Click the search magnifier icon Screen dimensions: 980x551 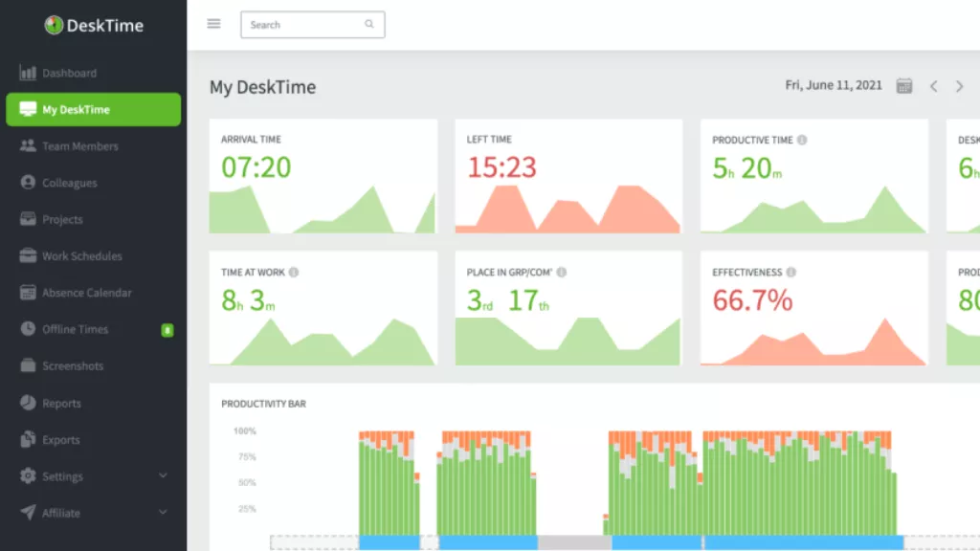(369, 24)
